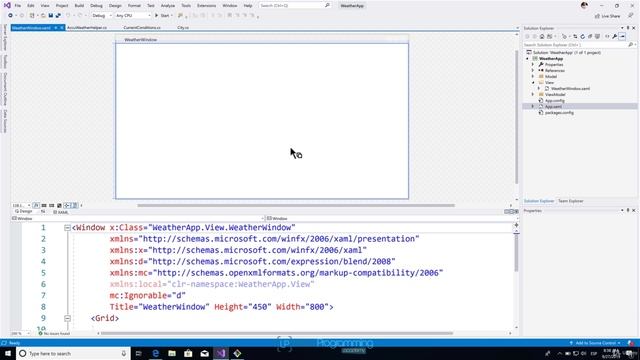This screenshot has width=640, height=360.
Task: Click the swap panes icon
Action: (x=43, y=211)
